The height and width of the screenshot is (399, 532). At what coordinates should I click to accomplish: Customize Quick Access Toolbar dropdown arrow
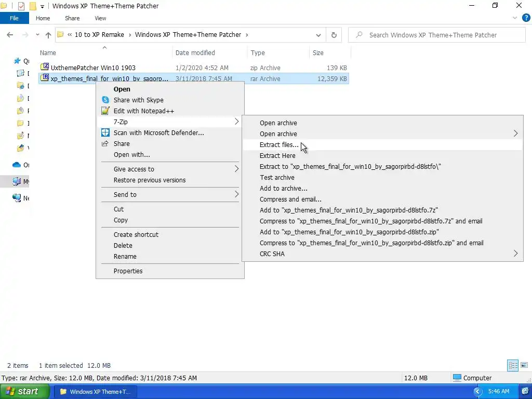coord(42,6)
